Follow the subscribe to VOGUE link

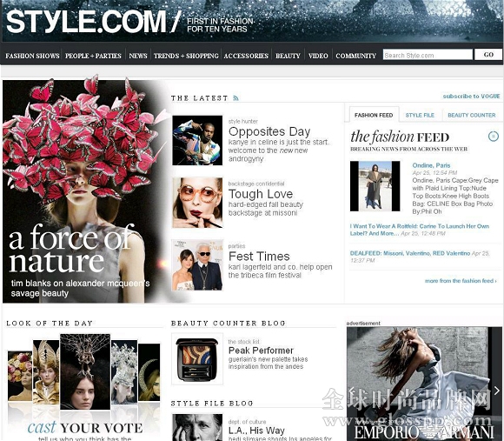(x=471, y=97)
